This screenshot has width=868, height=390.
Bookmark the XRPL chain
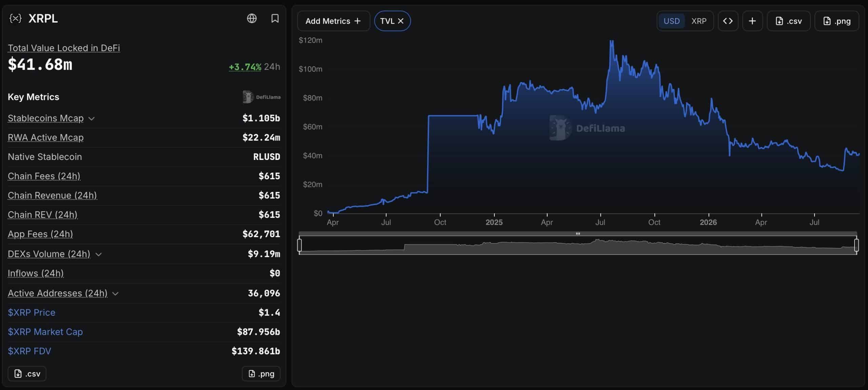275,18
